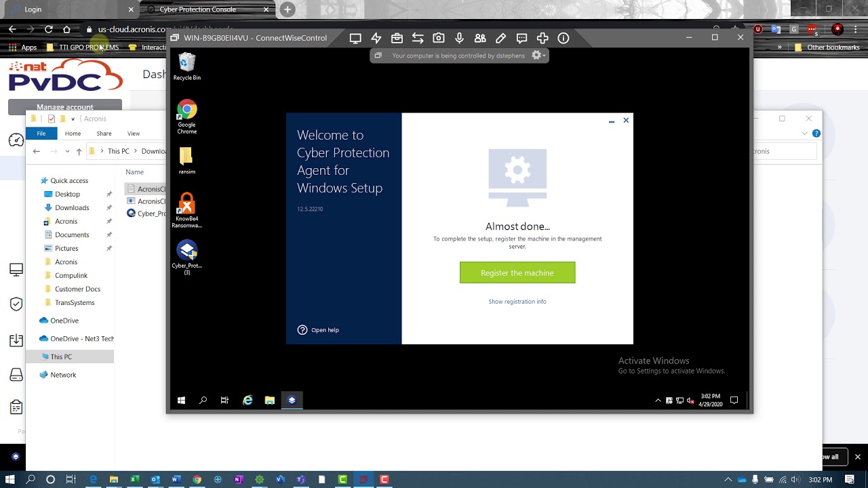Viewport: 868px width, 488px height.
Task: Select Compulink folder in navigation pane
Action: tap(71, 275)
